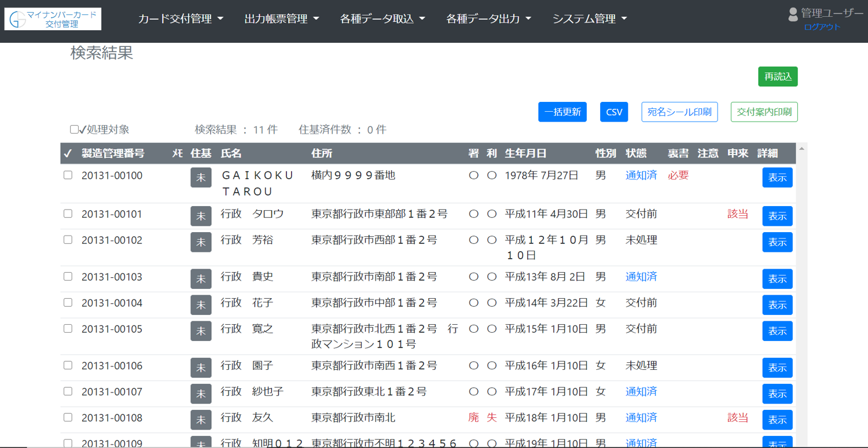The image size is (868, 448).
Task: Click 通知済 status in row 20131-00107
Action: 641,392
